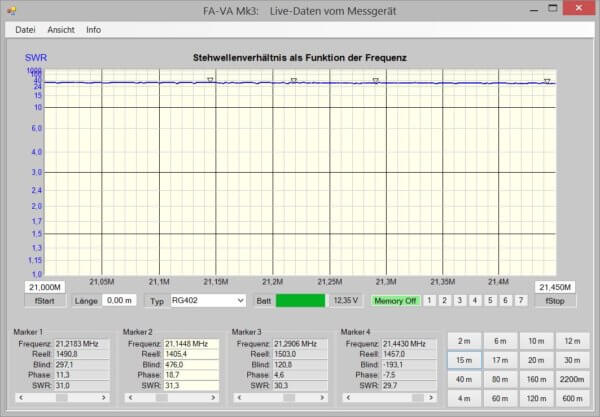Edit the start frequency field 21,000M
Image resolution: width=600 pixels, height=417 pixels.
point(45,287)
